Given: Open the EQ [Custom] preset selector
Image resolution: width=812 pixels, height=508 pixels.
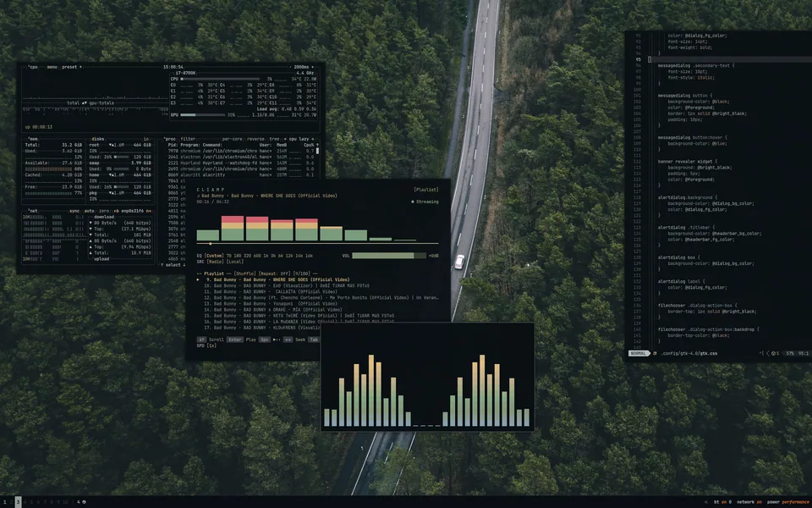Looking at the screenshot, I should click(x=214, y=256).
